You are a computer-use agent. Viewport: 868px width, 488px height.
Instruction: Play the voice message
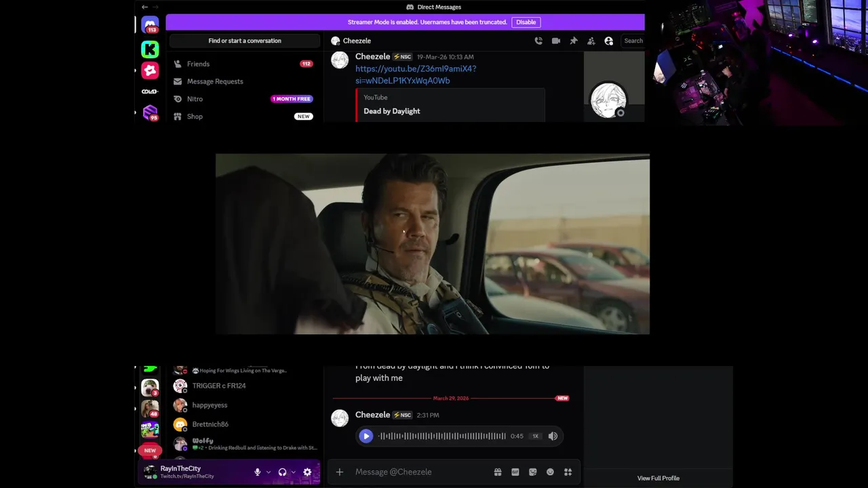[366, 436]
